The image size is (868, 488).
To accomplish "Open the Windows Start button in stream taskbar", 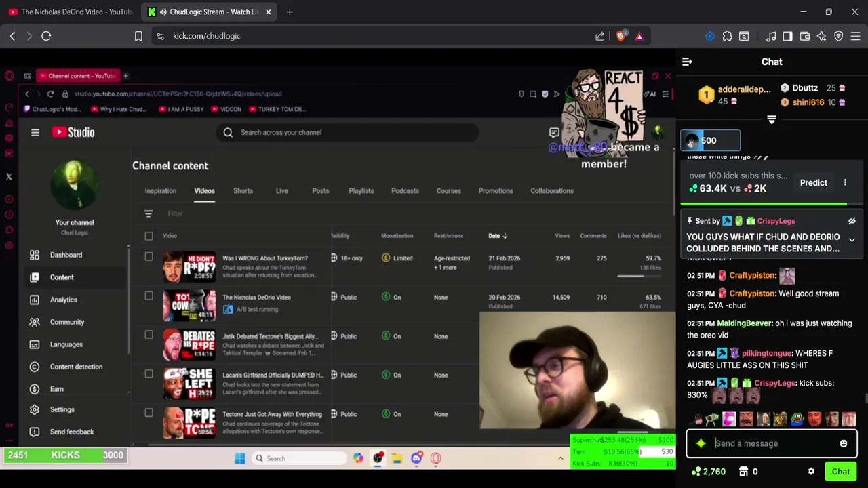I will [x=239, y=458].
